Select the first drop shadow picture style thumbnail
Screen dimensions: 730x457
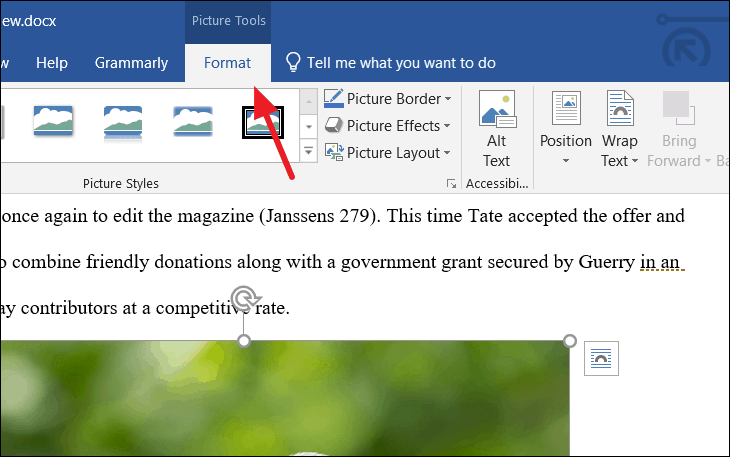pyautogui.click(x=53, y=121)
